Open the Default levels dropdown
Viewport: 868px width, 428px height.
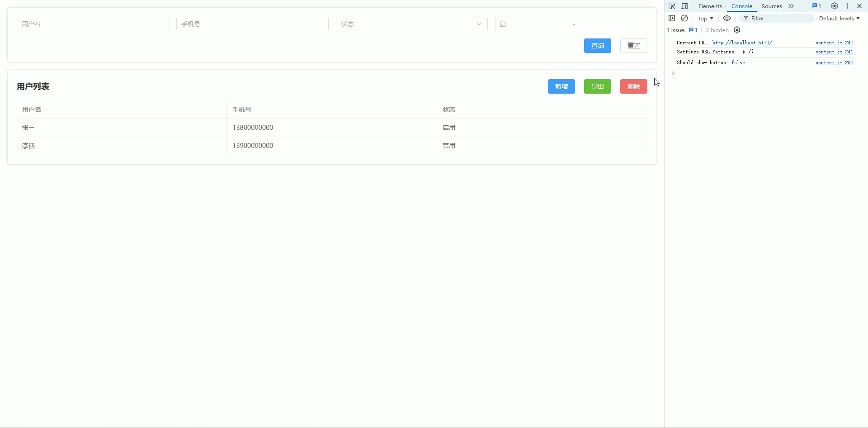pos(839,19)
